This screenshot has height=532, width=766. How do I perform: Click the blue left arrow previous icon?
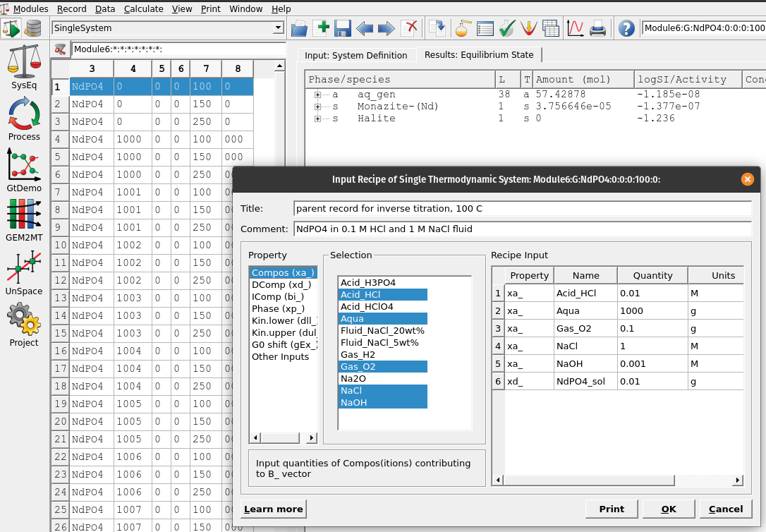point(365,28)
